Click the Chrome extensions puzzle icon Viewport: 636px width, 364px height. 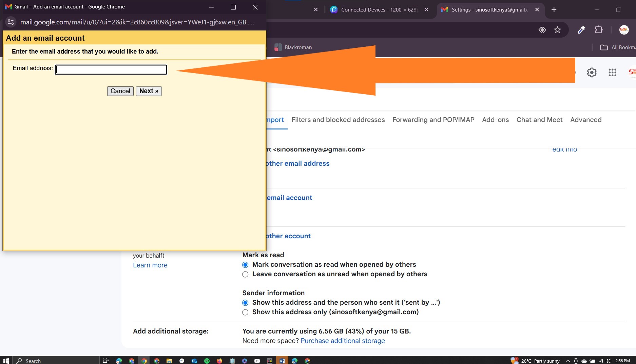click(x=598, y=29)
